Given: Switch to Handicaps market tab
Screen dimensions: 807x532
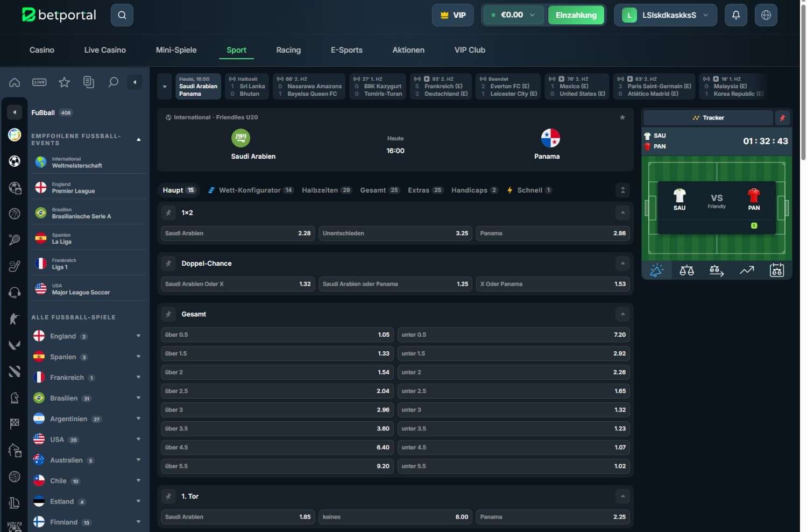Looking at the screenshot, I should (475, 190).
